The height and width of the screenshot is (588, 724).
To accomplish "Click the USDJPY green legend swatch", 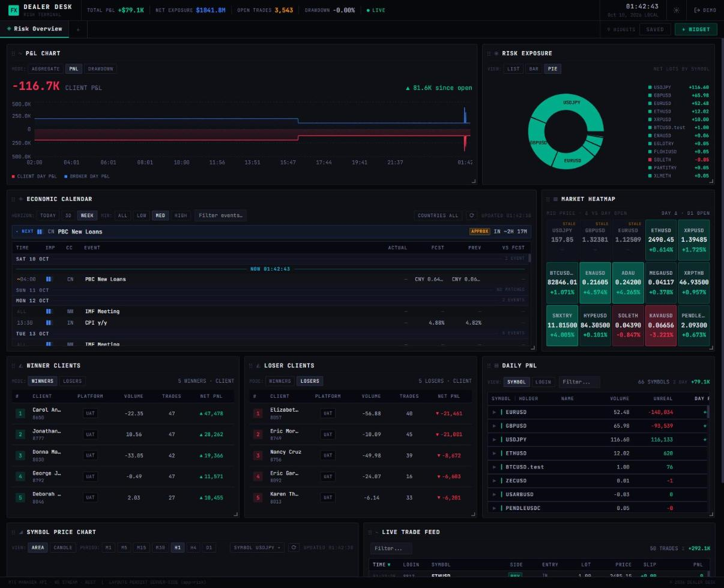I will pyautogui.click(x=650, y=88).
